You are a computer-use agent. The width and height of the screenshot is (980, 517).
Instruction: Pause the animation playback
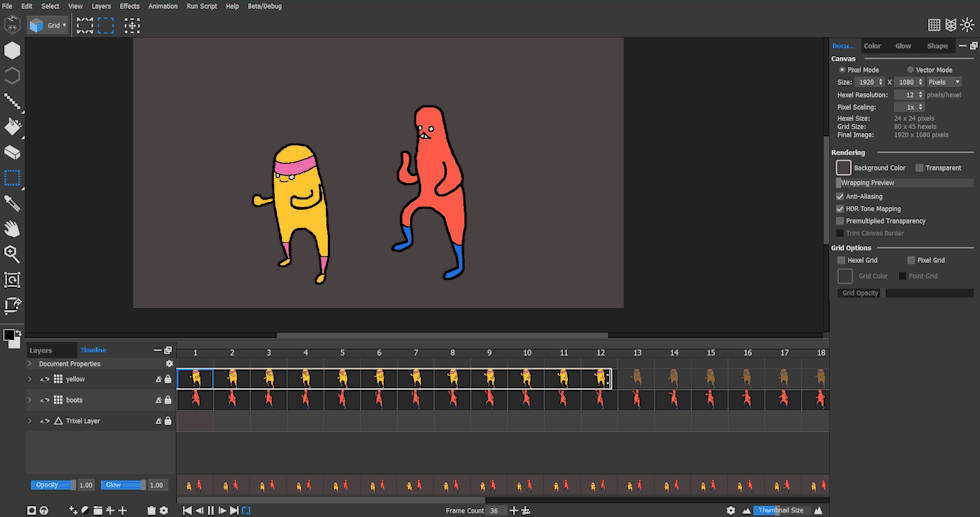[x=210, y=510]
